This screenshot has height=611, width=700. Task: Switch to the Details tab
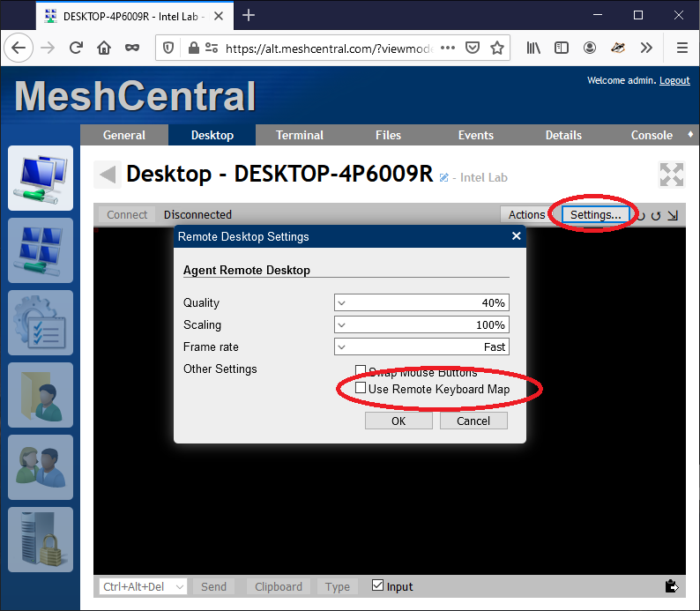[563, 135]
